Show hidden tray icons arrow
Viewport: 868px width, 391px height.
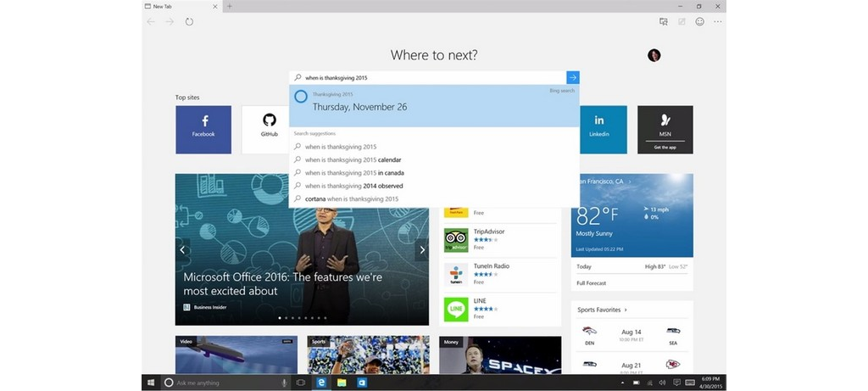point(622,383)
